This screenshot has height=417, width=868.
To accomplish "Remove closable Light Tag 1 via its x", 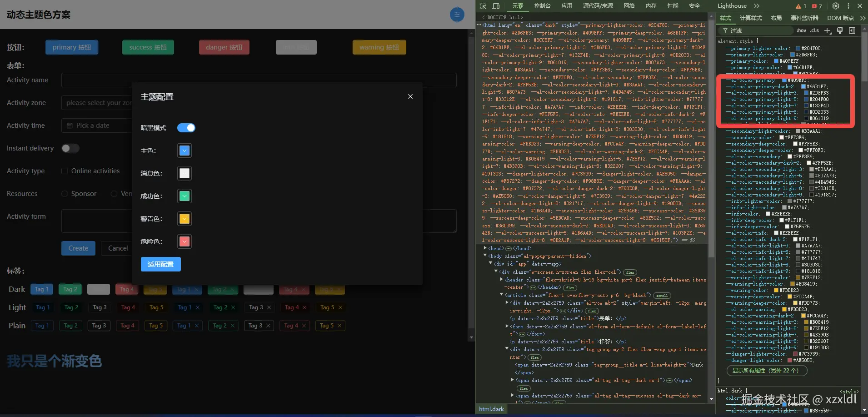I will [x=198, y=307].
